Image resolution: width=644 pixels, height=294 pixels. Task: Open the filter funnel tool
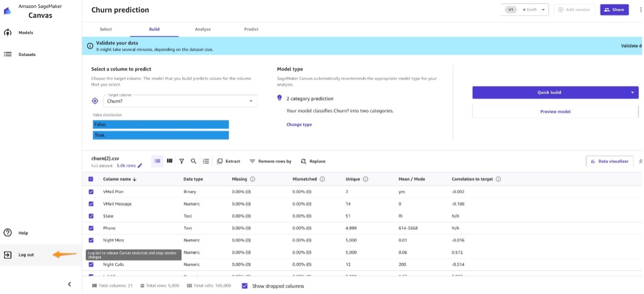click(181, 161)
